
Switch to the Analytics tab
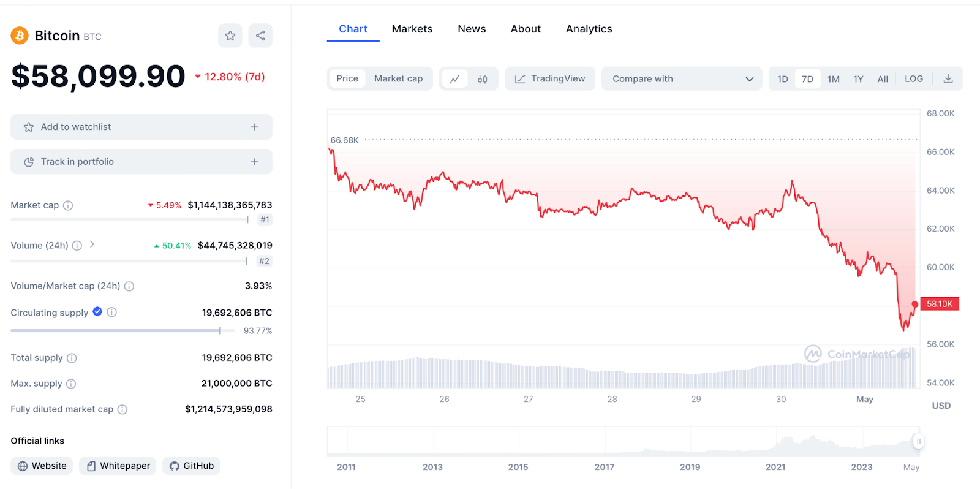coord(589,29)
